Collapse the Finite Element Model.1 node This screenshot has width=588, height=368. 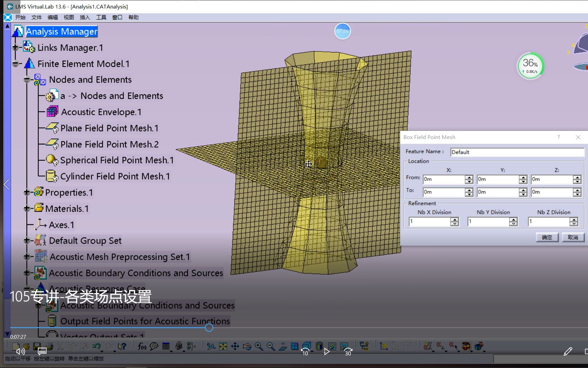(15, 64)
